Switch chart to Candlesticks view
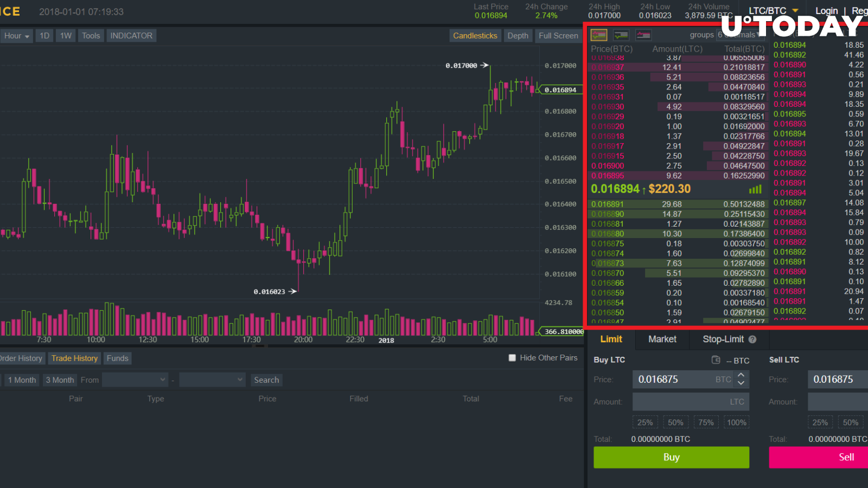 (x=475, y=36)
